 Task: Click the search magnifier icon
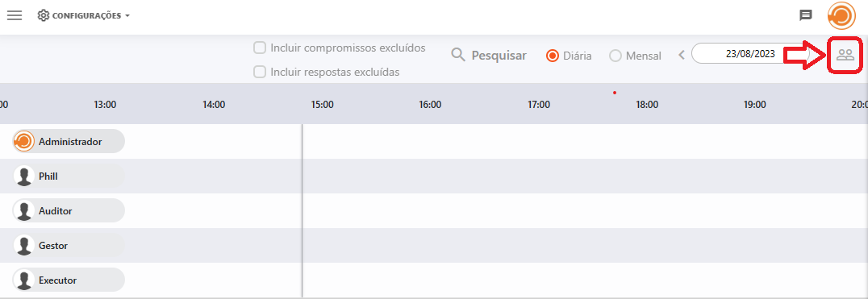(458, 55)
